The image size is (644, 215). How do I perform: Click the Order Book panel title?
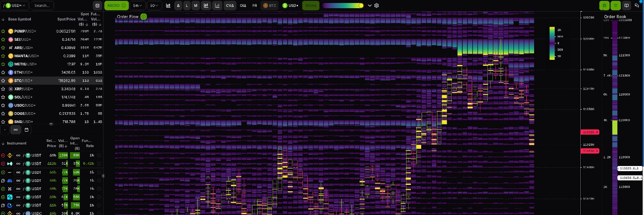(x=615, y=16)
